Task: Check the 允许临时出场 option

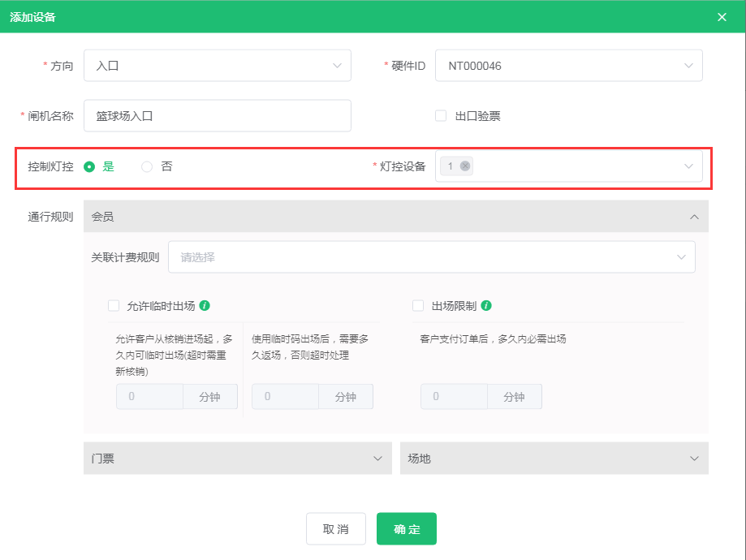Action: 114,306
